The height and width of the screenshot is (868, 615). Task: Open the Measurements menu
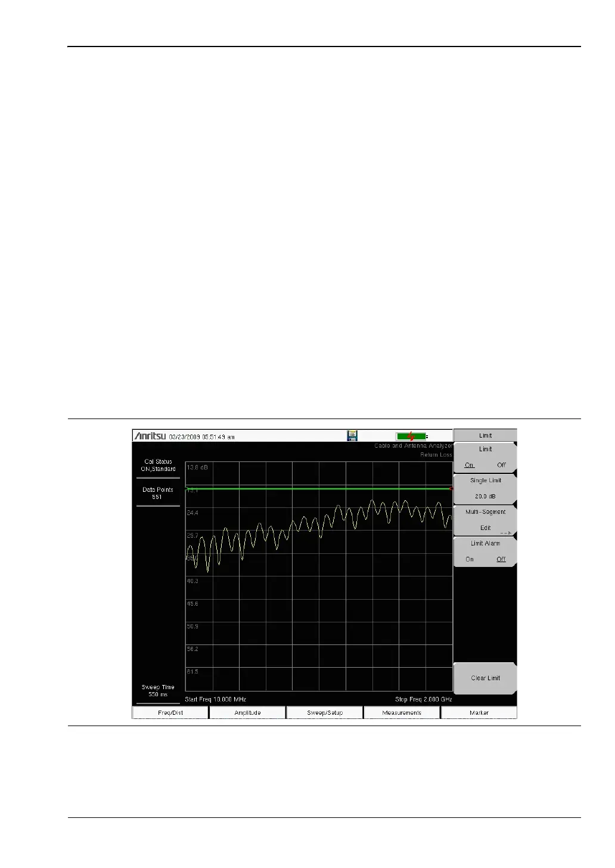402,712
